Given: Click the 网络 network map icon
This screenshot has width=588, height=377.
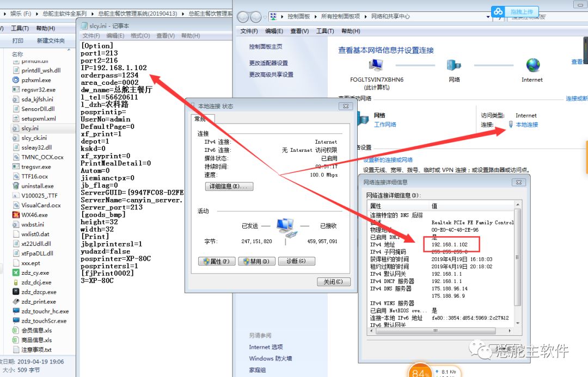Looking at the screenshot, I should pos(454,65).
